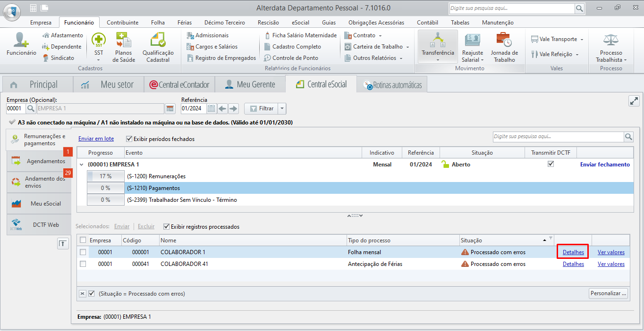The height and width of the screenshot is (331, 644).
Task: Click the magnifier next to the Empresa code
Action: [31, 109]
